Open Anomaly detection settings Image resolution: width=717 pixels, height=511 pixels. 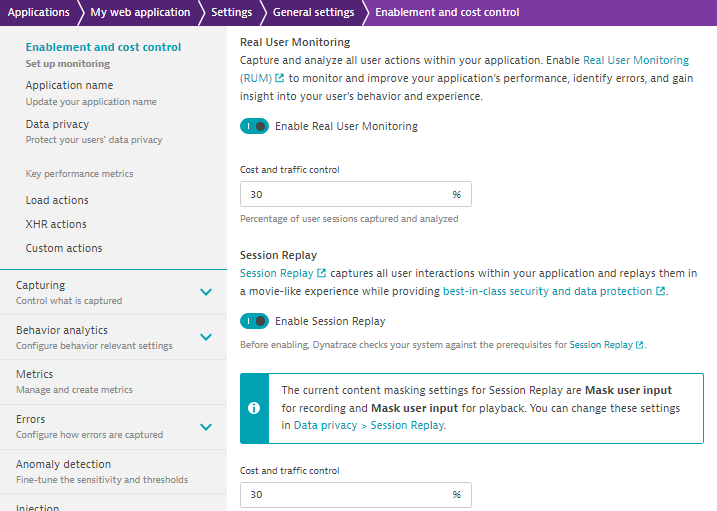[63, 465]
